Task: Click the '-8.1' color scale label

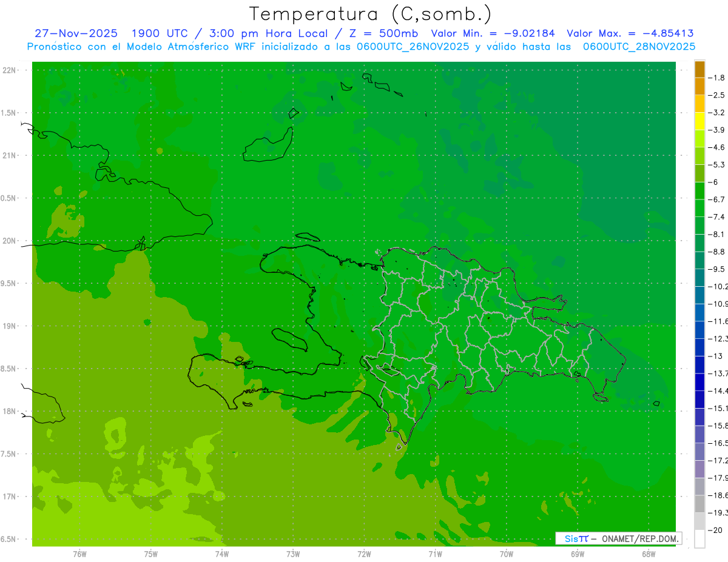Action: click(716, 234)
